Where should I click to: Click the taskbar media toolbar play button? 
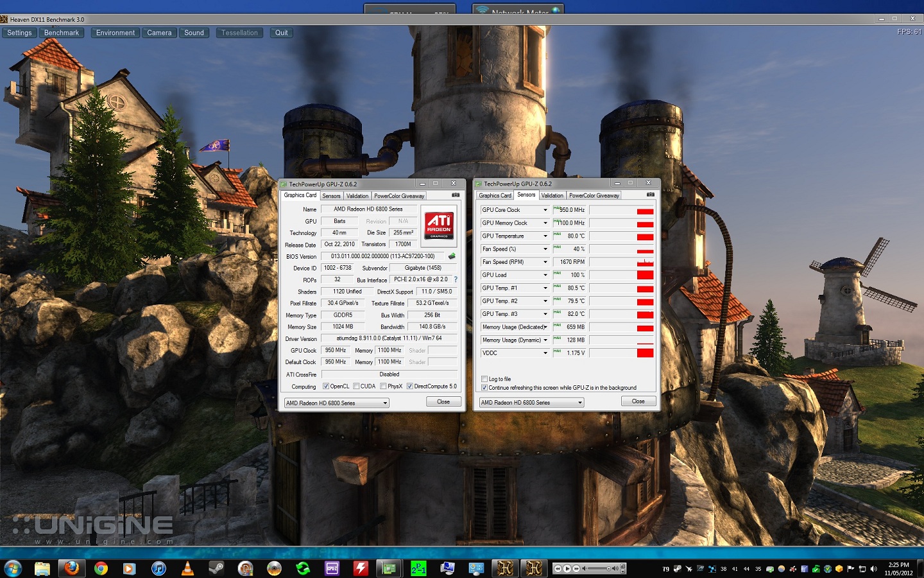pyautogui.click(x=567, y=568)
